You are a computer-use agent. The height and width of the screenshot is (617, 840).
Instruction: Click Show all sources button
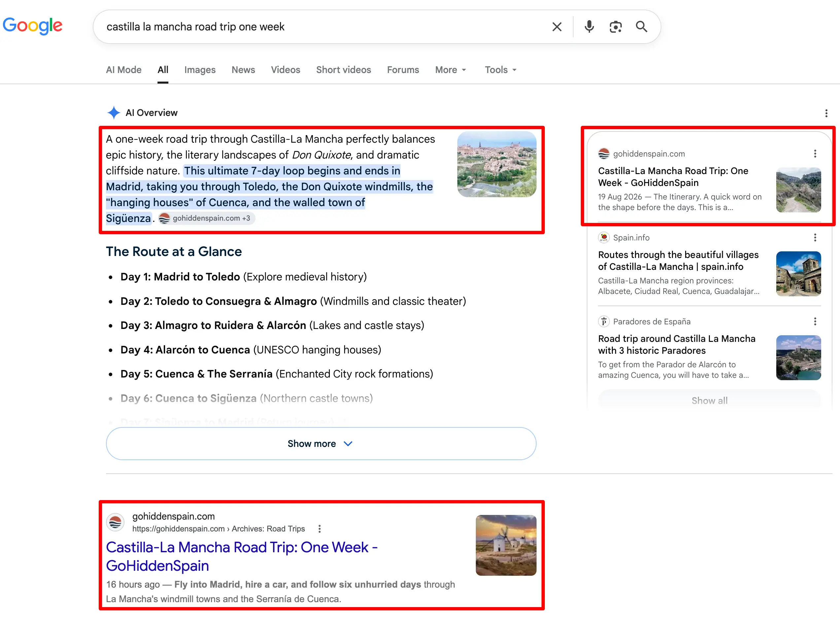click(x=709, y=400)
